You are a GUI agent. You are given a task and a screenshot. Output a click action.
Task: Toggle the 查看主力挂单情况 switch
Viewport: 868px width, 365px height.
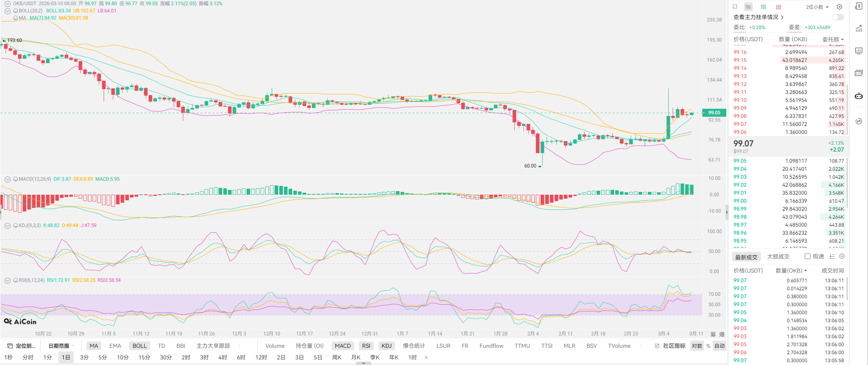(838, 17)
